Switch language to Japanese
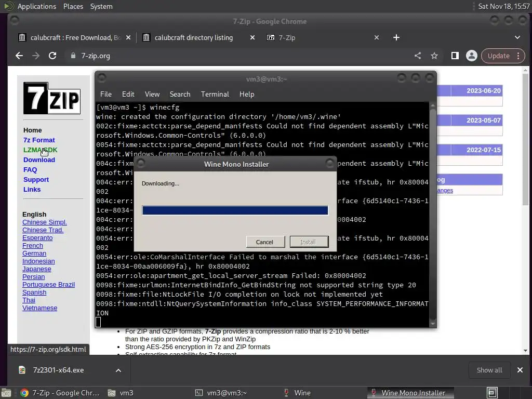This screenshot has width=532, height=399. 37,269
